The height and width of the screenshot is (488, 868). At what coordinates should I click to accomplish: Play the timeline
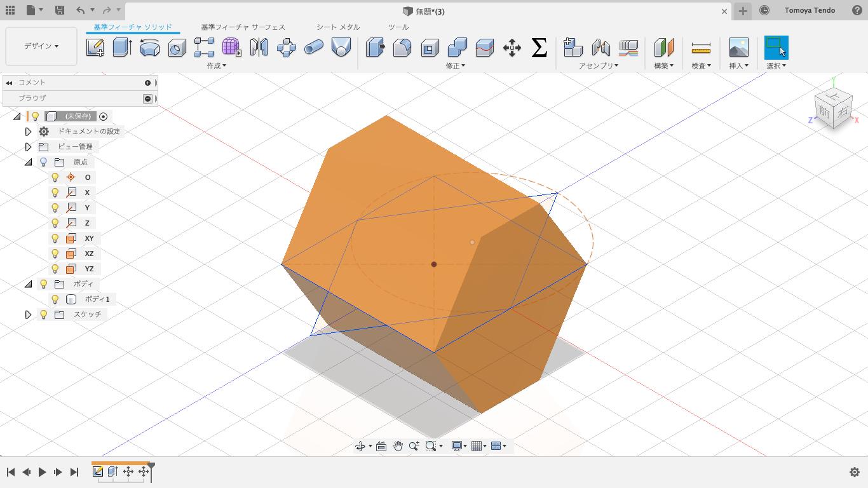click(42, 472)
